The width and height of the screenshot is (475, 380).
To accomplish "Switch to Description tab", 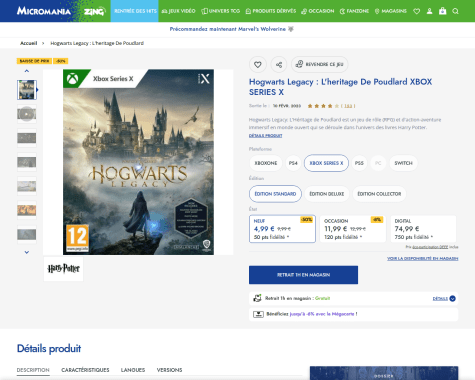I will point(33,370).
